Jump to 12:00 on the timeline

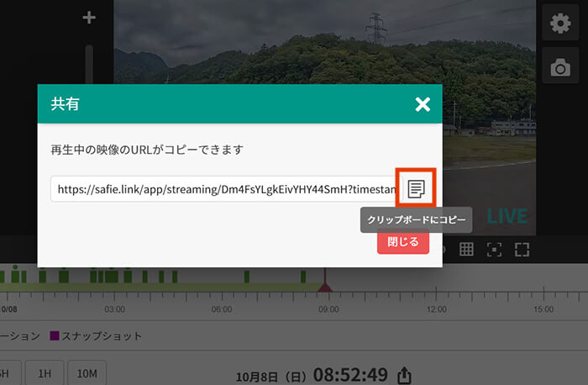point(436,309)
